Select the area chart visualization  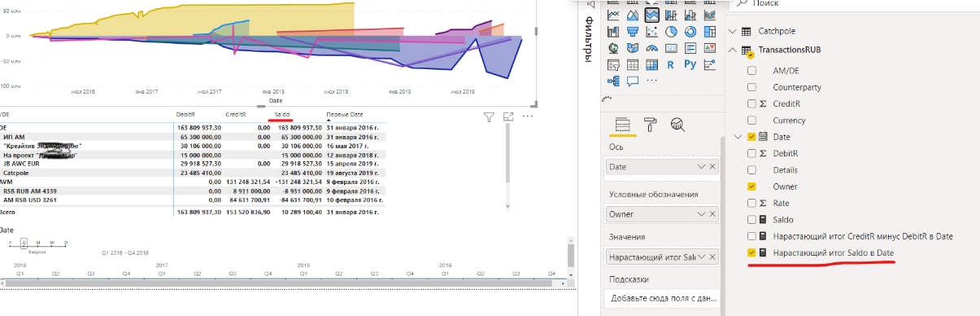(x=633, y=15)
